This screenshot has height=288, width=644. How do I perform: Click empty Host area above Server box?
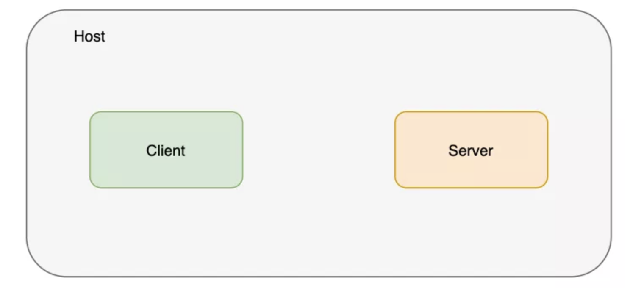pos(471,68)
